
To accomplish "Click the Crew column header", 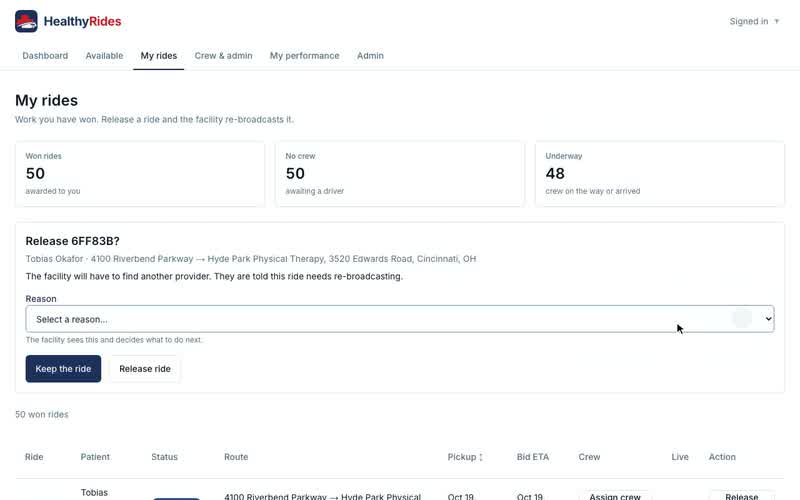I will coord(589,457).
